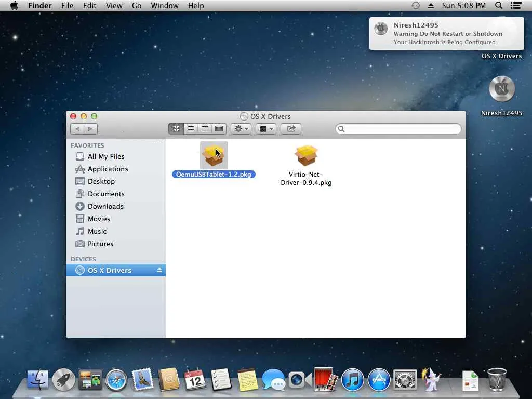The width and height of the screenshot is (532, 399).
Task: Switch to column view
Action: [205, 129]
